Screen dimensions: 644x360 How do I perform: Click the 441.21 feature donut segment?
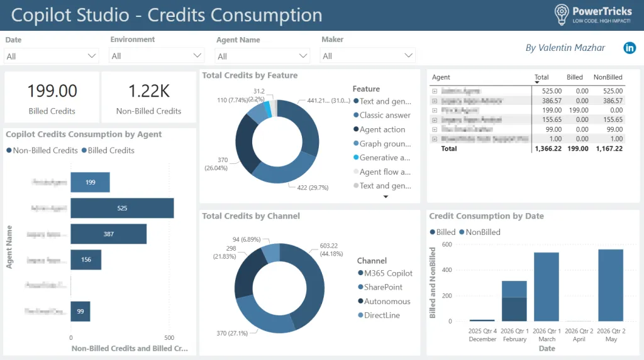tap(307, 128)
